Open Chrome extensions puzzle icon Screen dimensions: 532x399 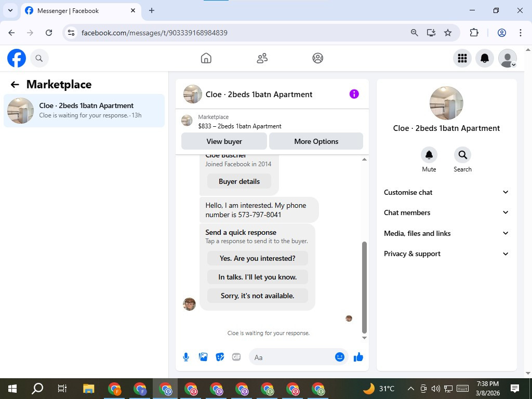pyautogui.click(x=474, y=33)
